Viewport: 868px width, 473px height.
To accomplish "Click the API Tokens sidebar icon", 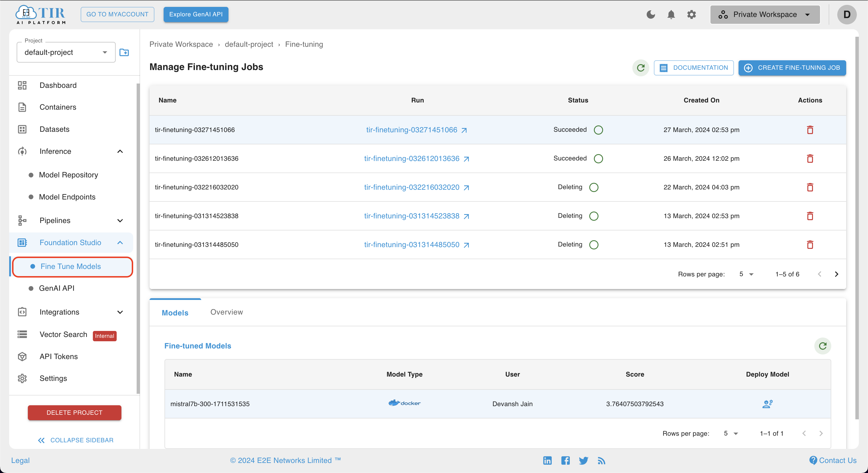I will click(x=22, y=356).
